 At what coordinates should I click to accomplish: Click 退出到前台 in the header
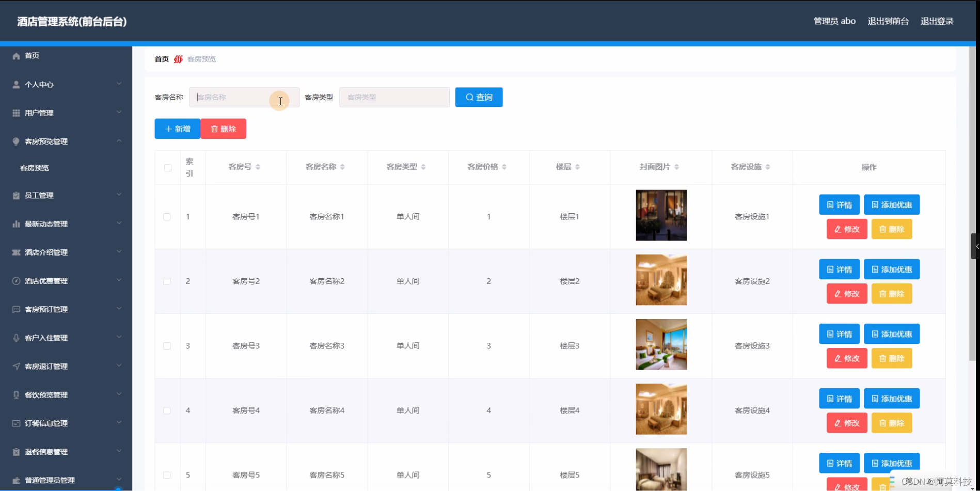888,21
